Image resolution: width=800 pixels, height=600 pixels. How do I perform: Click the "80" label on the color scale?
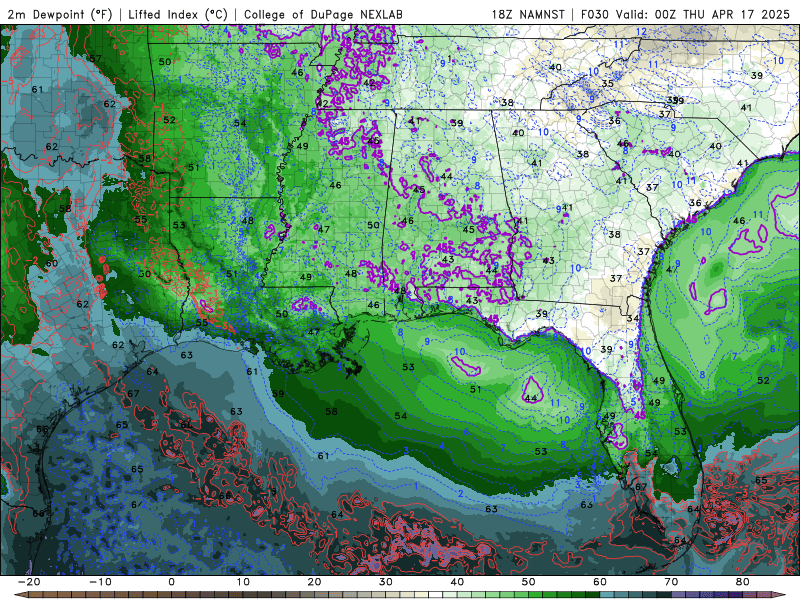743,582
